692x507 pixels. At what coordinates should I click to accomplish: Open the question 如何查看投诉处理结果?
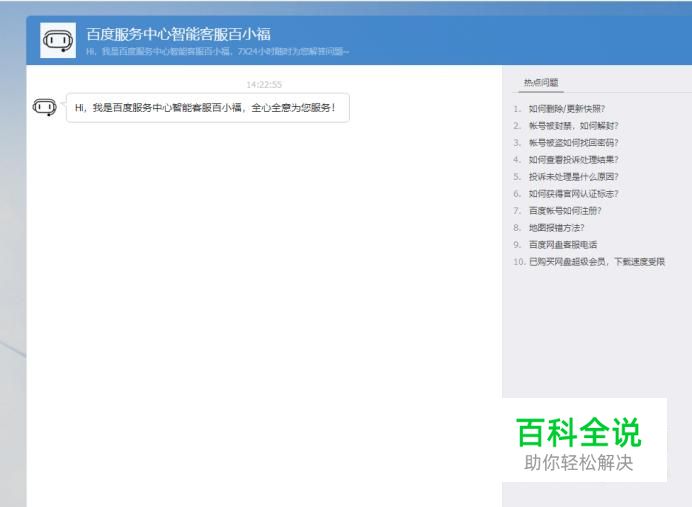573,159
